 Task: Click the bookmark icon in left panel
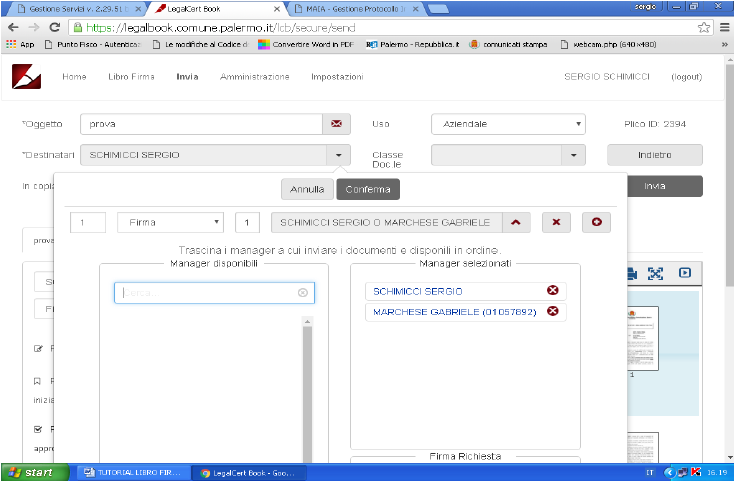tap(37, 381)
